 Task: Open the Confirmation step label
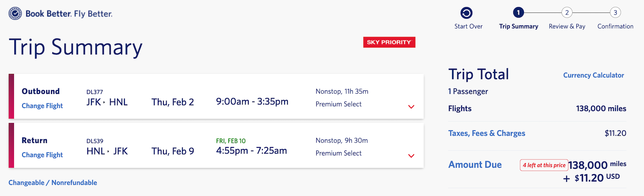(615, 26)
